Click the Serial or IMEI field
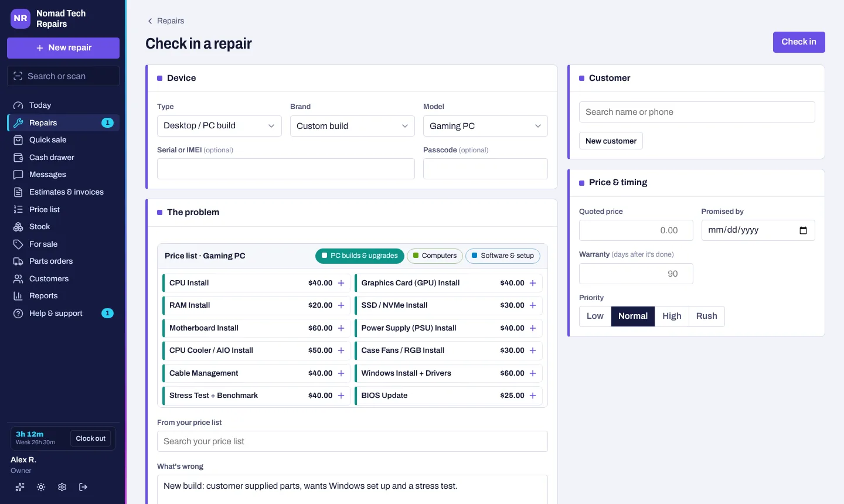 tap(286, 169)
